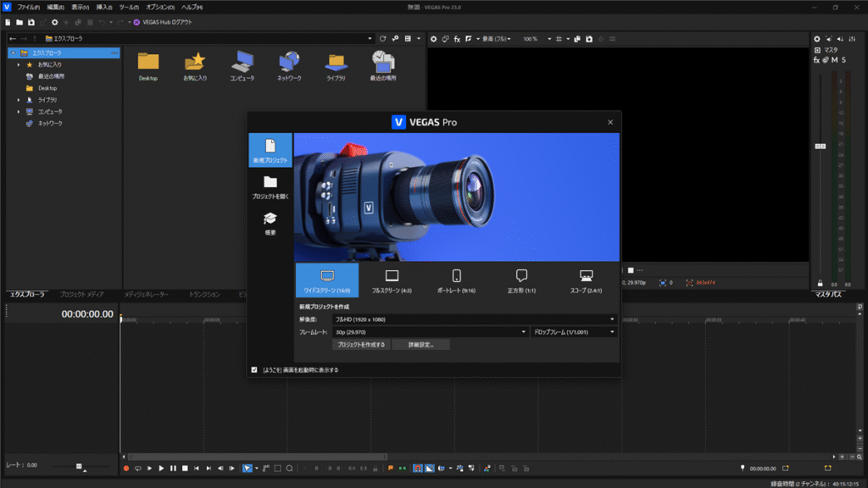Open the 'ドロップフレーム (1/1.001)' dropdown
The height and width of the screenshot is (488, 868).
574,332
